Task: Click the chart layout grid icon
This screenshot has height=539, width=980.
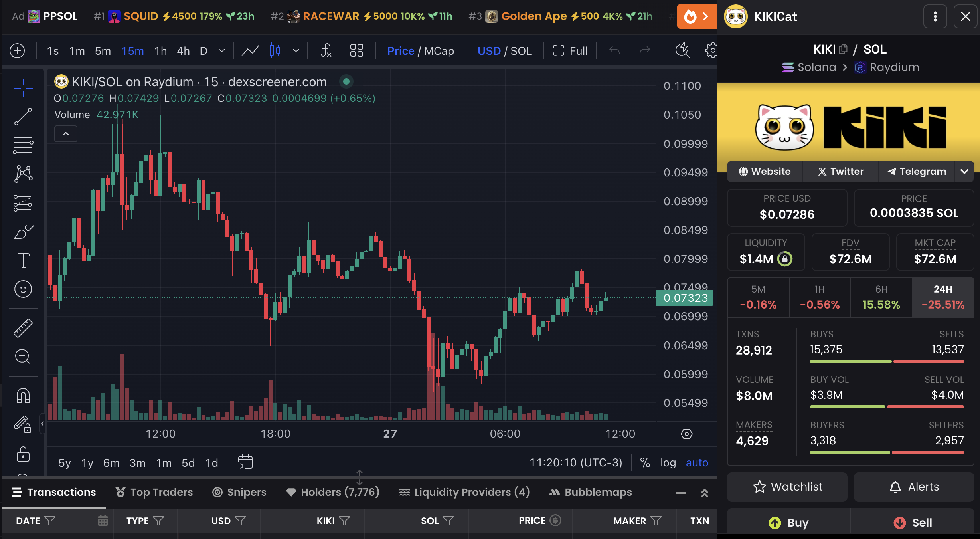Action: (356, 51)
